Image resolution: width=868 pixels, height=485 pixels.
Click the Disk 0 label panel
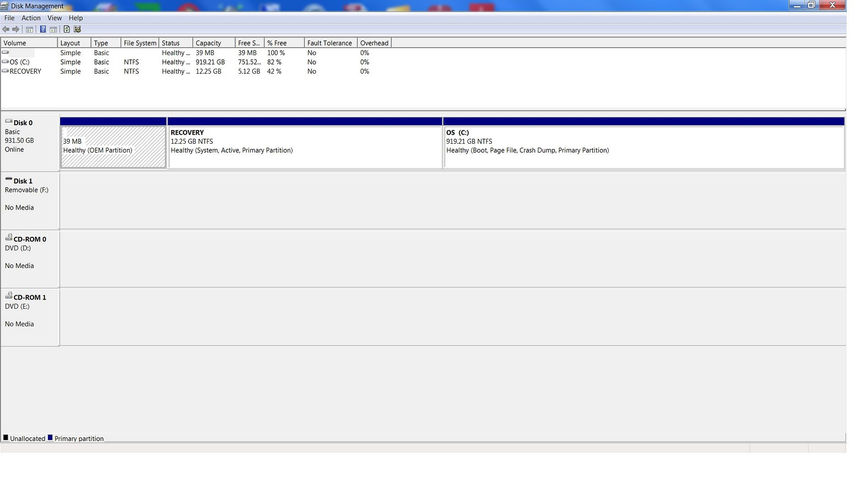30,142
